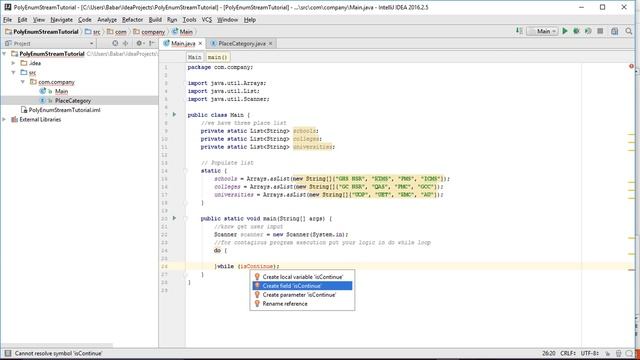Click the lock icon in status bar
This screenshot has height=360, width=640.
pos(608,353)
